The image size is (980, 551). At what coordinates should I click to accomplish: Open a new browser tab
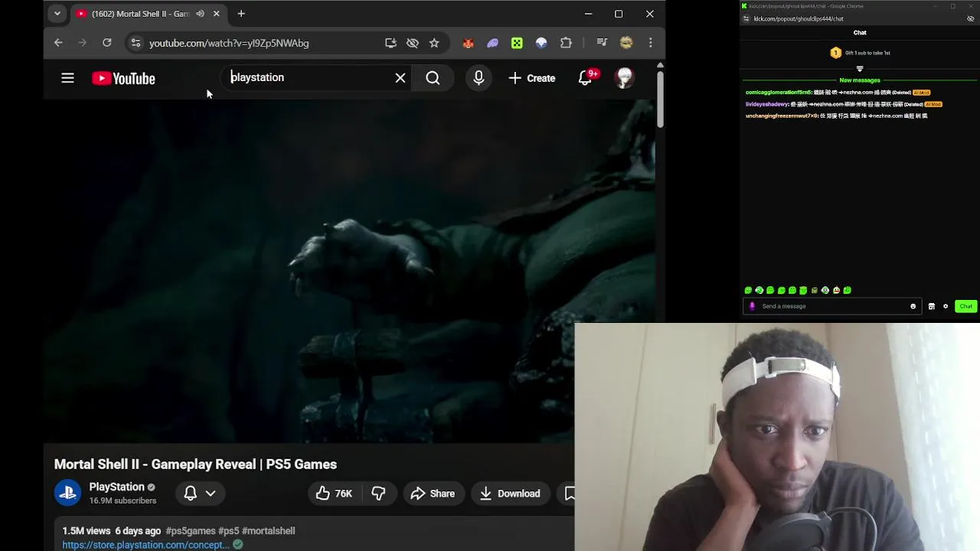point(241,14)
